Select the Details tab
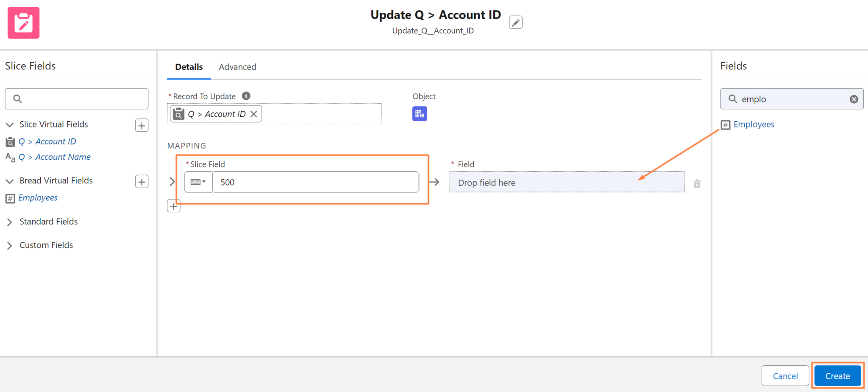868x392 pixels. coord(189,67)
